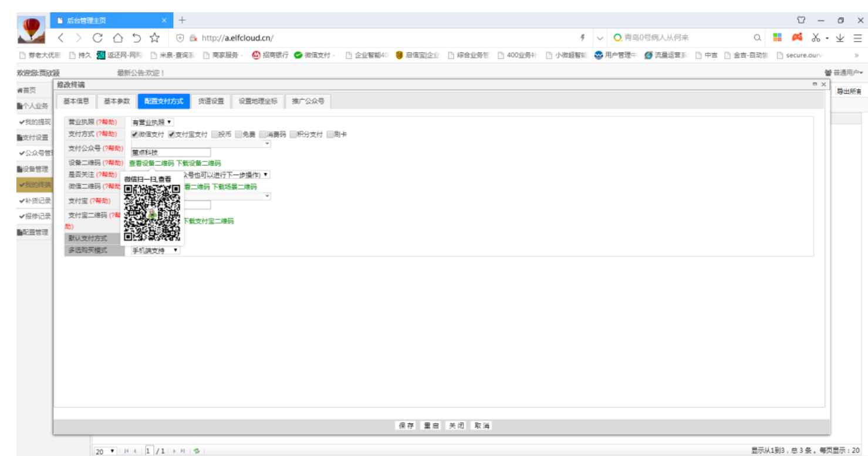This screenshot has height=456, width=868.
Task: Click the 下载支付宝二维码 link
Action: tap(208, 221)
